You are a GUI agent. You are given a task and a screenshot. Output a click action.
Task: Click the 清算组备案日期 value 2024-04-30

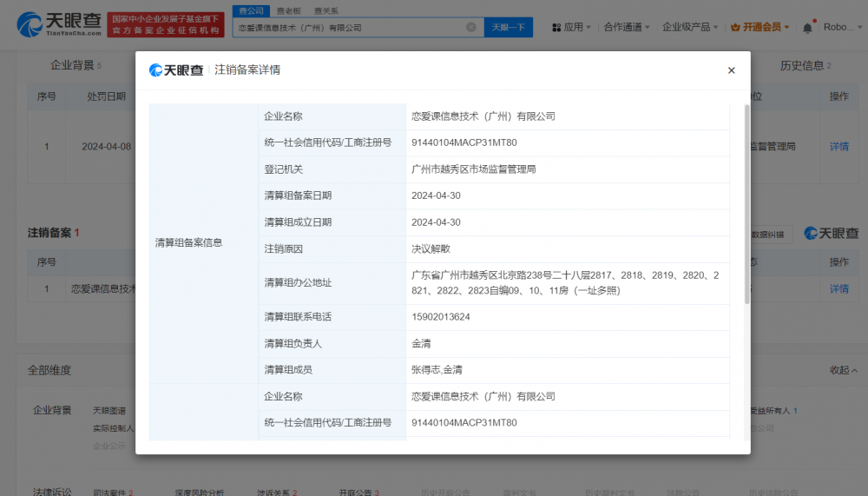(x=436, y=195)
